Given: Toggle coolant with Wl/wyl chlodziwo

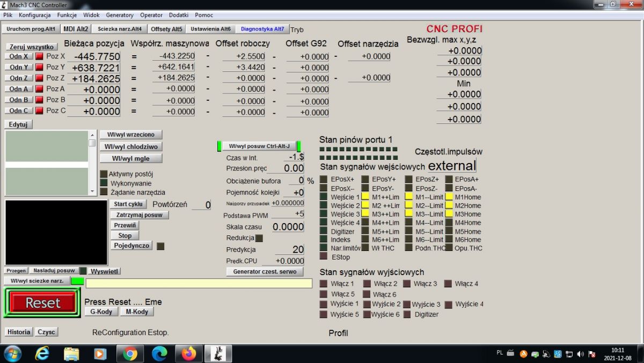Looking at the screenshot, I should (x=131, y=146).
